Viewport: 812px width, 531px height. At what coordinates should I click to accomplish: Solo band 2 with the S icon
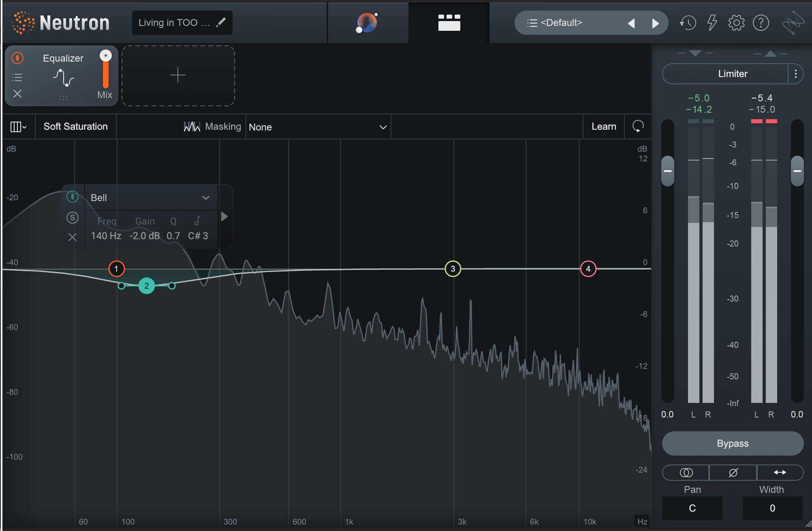click(x=72, y=218)
